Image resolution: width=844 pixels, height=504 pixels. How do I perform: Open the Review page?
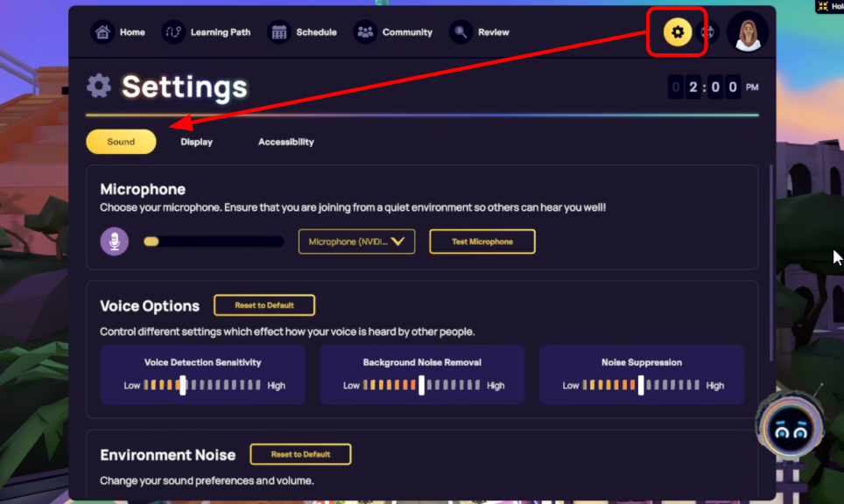point(480,32)
